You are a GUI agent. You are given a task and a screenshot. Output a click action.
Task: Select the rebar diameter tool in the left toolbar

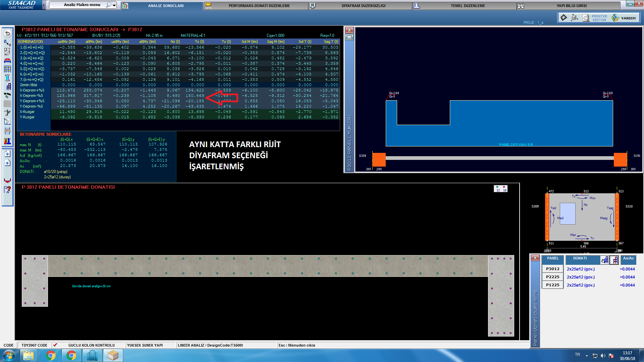7,43
